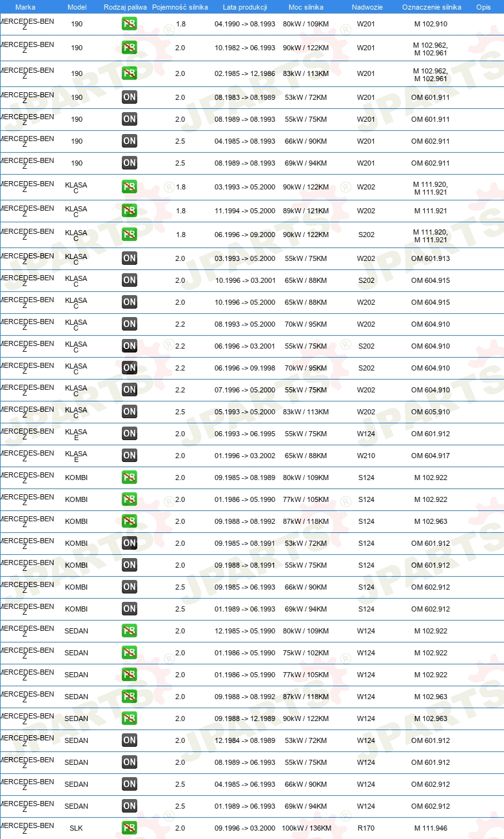Screen dimensions: 504x839
Task: Select the 100kW / 136KM power cell
Action: [306, 829]
